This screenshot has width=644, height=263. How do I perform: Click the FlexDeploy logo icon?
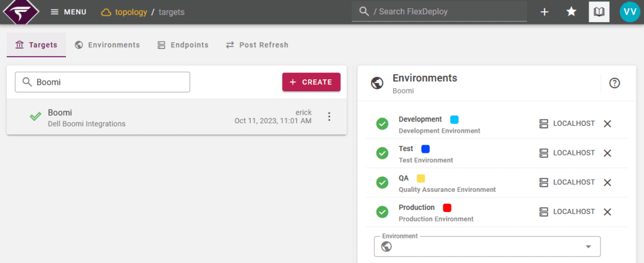click(21, 12)
